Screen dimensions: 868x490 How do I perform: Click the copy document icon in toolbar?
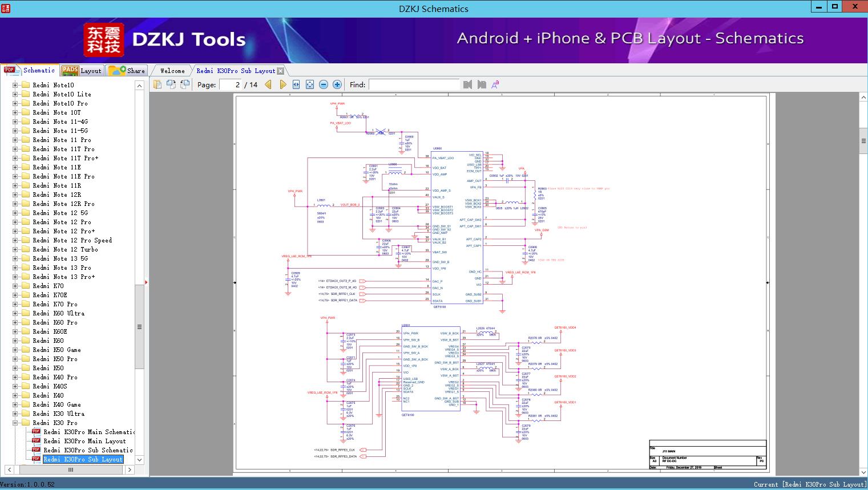click(x=158, y=84)
